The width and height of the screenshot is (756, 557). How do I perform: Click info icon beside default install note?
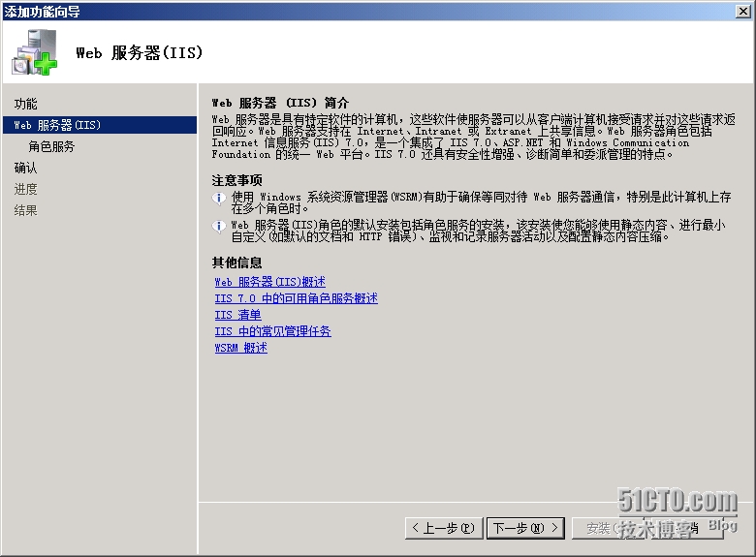pos(219,226)
